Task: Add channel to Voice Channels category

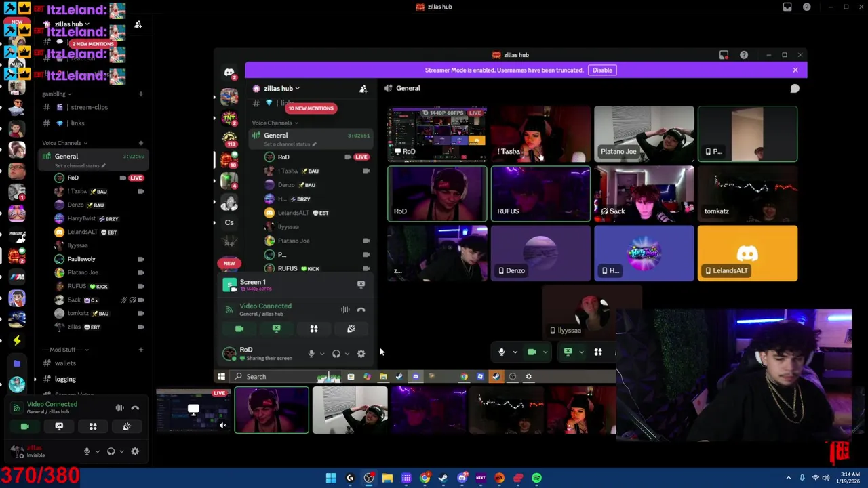Action: pos(141,143)
